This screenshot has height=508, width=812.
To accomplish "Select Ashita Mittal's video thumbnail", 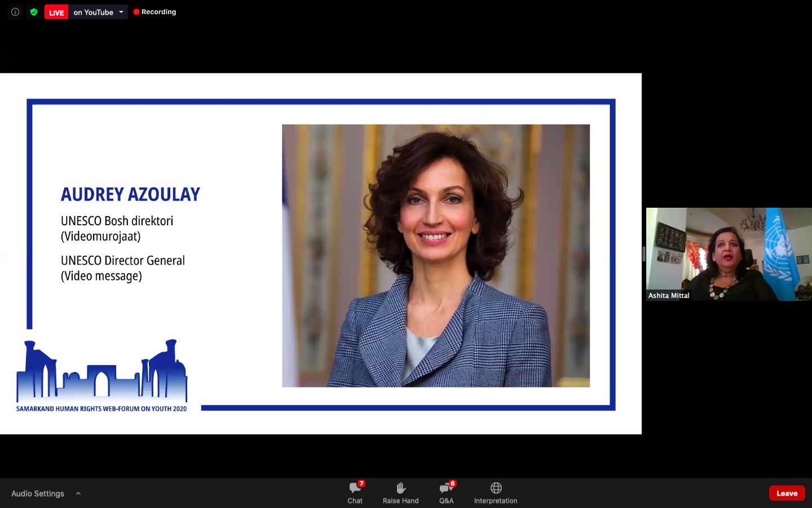I will coord(729,254).
